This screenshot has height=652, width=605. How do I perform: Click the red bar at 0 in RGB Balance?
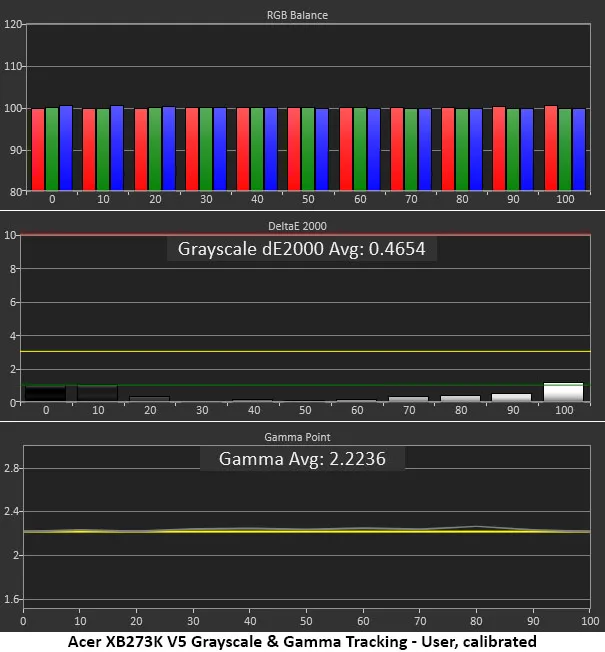tap(38, 148)
